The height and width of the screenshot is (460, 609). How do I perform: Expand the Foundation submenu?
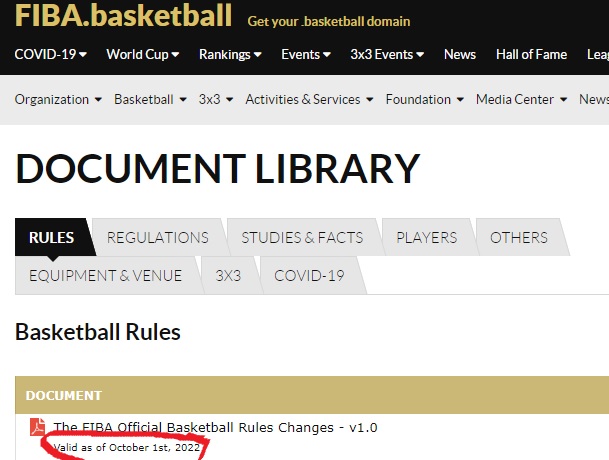click(x=425, y=99)
